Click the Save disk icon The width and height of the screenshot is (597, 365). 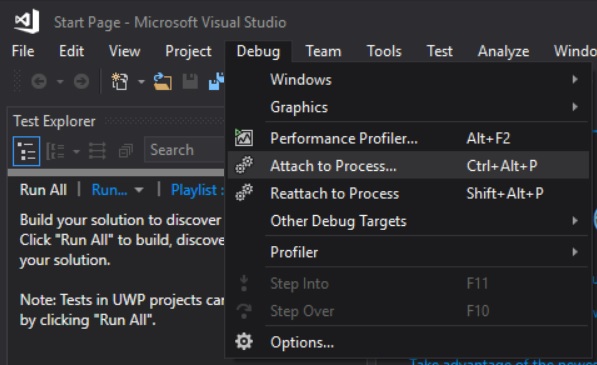(190, 81)
